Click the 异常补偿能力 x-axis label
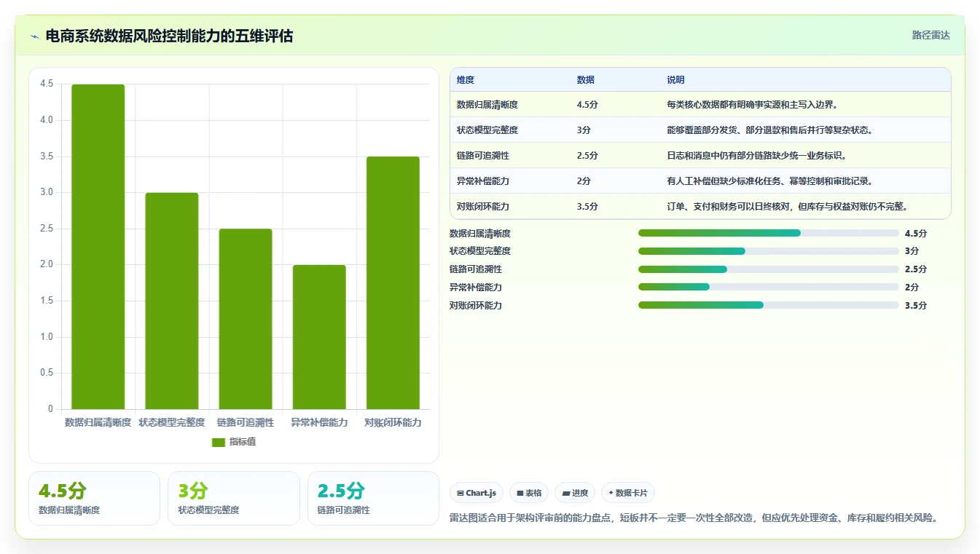 319,422
